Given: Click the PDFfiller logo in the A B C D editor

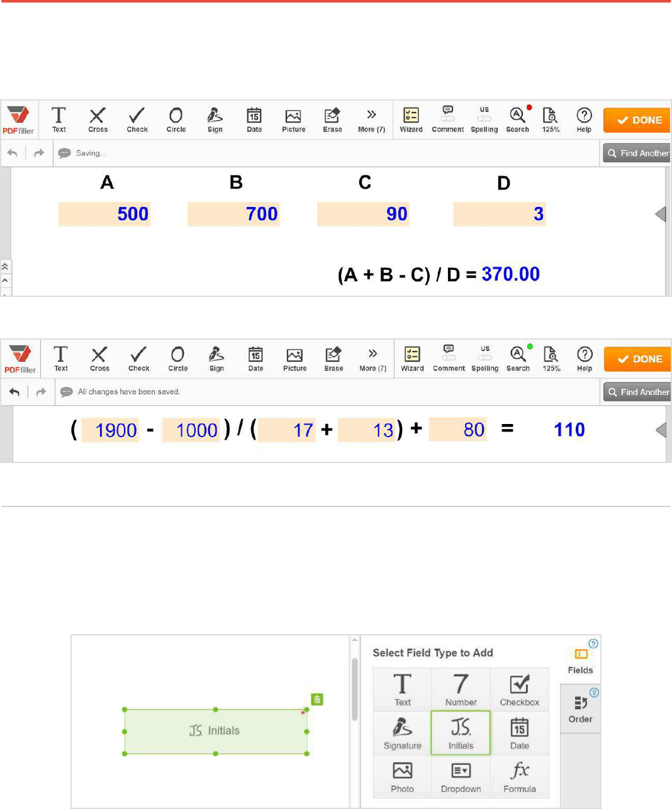Looking at the screenshot, I should [x=18, y=120].
